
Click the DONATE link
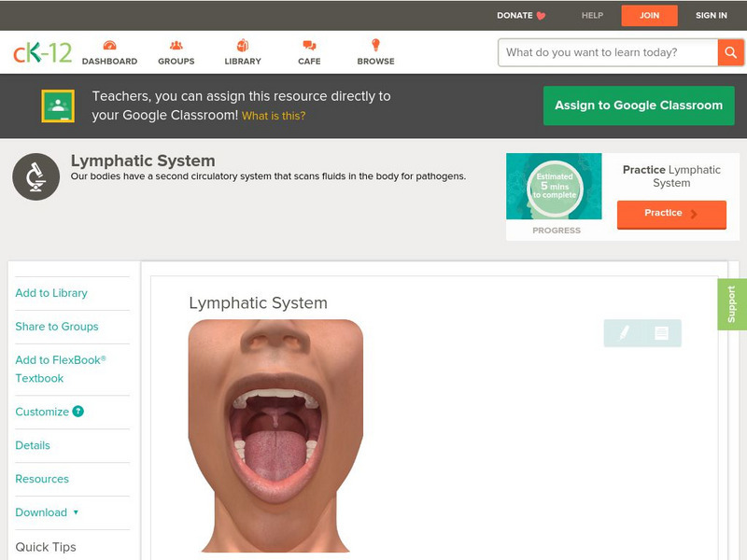point(514,16)
